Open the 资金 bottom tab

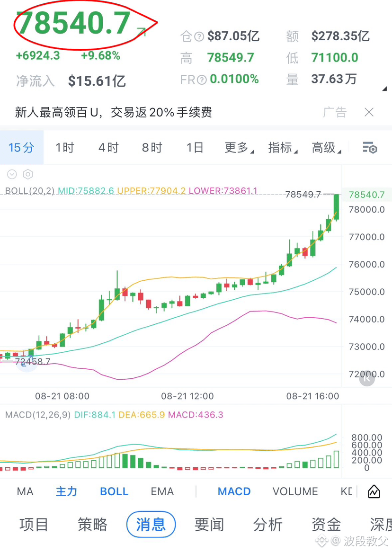(x=327, y=525)
